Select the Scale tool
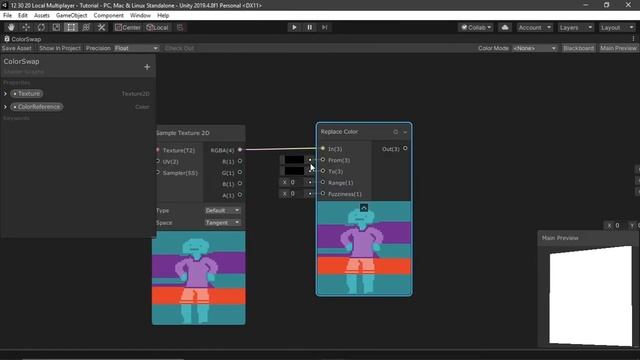Image resolution: width=640 pixels, height=360 pixels. pos(56,27)
